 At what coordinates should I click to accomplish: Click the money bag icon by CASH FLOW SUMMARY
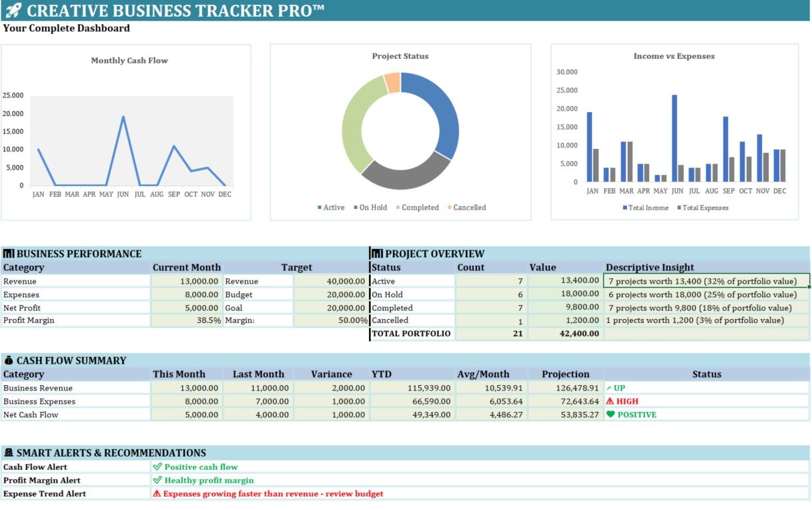(x=9, y=360)
